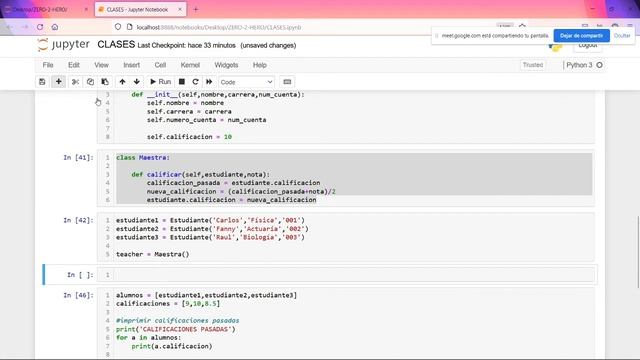
Task: Click the Logout button
Action: pyautogui.click(x=588, y=46)
